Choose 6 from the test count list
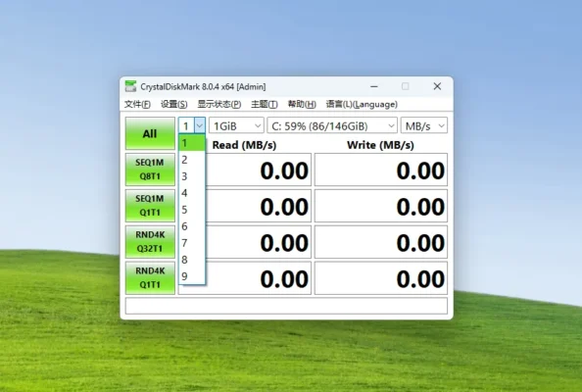 click(x=191, y=226)
